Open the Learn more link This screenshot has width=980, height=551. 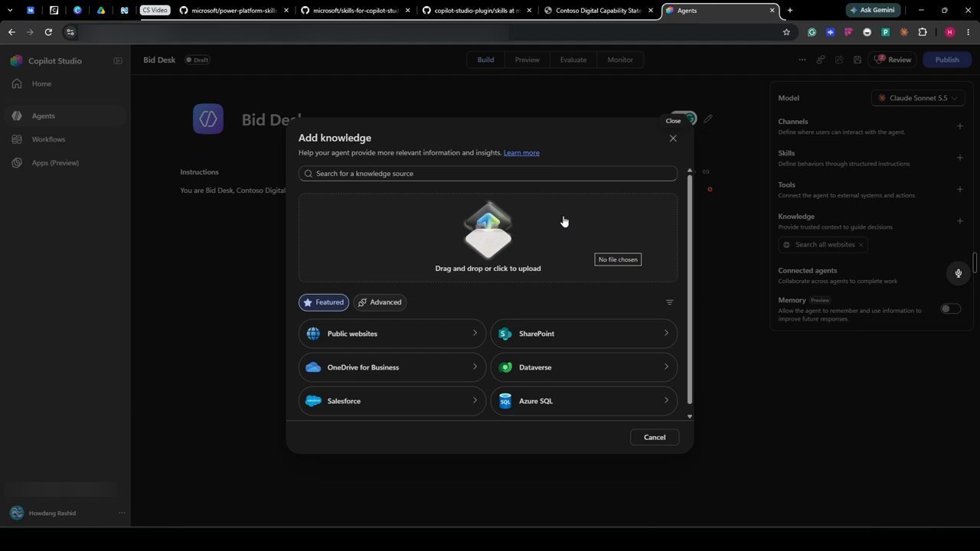click(x=521, y=153)
